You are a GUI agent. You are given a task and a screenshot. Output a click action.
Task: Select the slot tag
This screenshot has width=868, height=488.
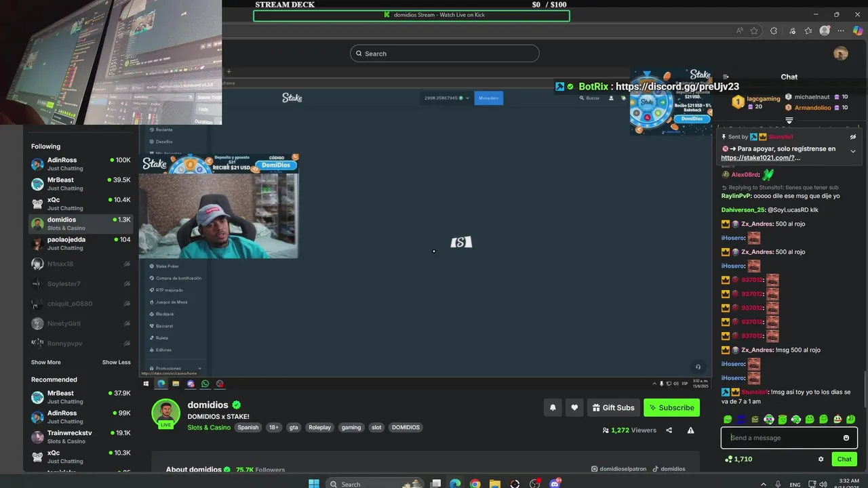[376, 428]
